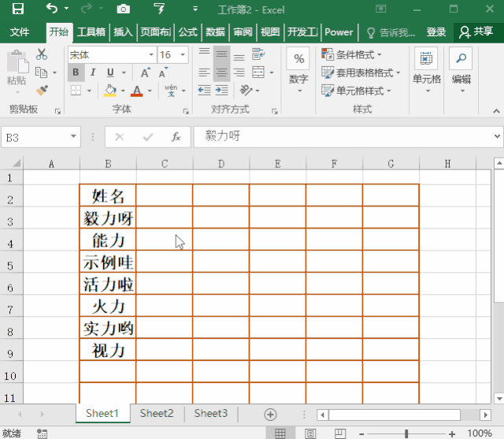Toggle center horizontal alignment
The image size is (504, 439).
221,73
